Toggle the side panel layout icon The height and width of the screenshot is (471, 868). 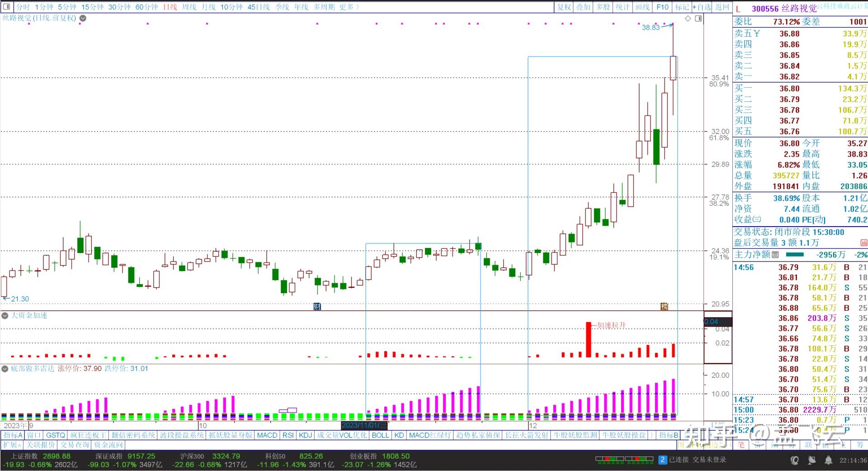[698, 19]
